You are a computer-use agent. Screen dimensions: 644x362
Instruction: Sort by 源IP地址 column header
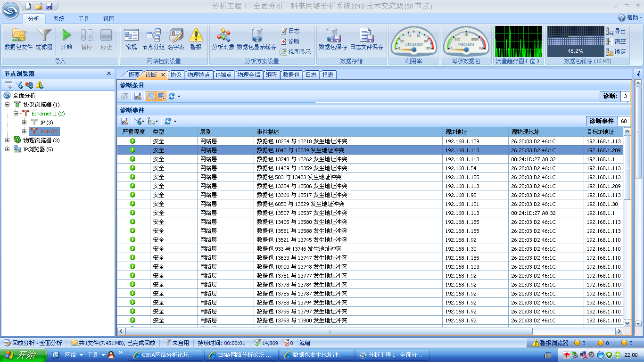475,132
